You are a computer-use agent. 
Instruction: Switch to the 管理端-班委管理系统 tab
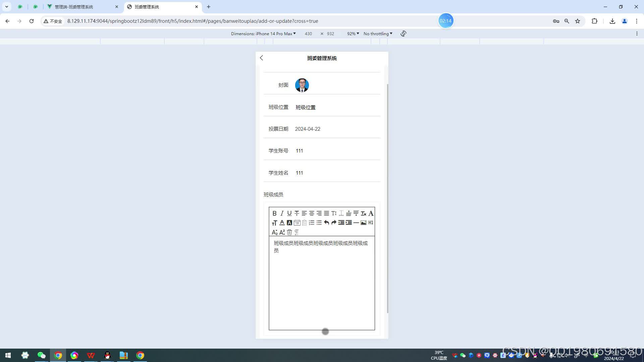click(74, 6)
